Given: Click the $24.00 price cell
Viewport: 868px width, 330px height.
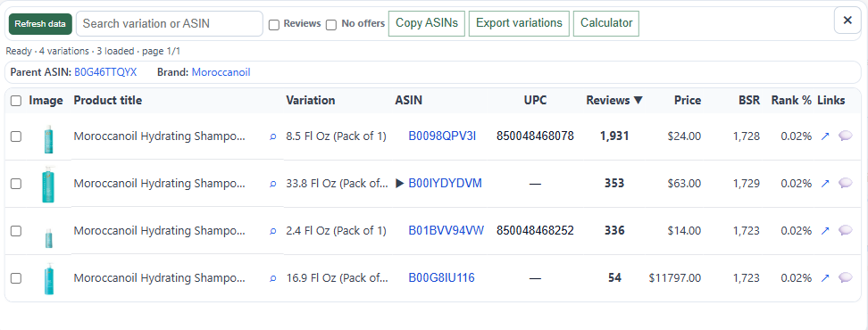Looking at the screenshot, I should (684, 136).
